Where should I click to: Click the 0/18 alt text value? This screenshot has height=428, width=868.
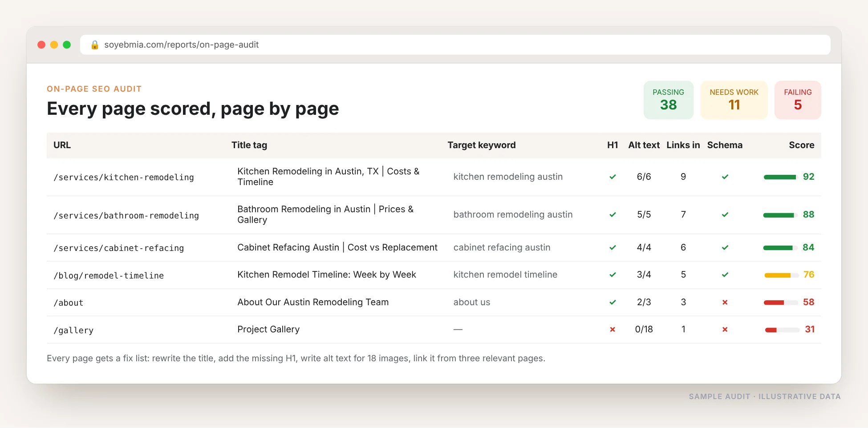(644, 329)
